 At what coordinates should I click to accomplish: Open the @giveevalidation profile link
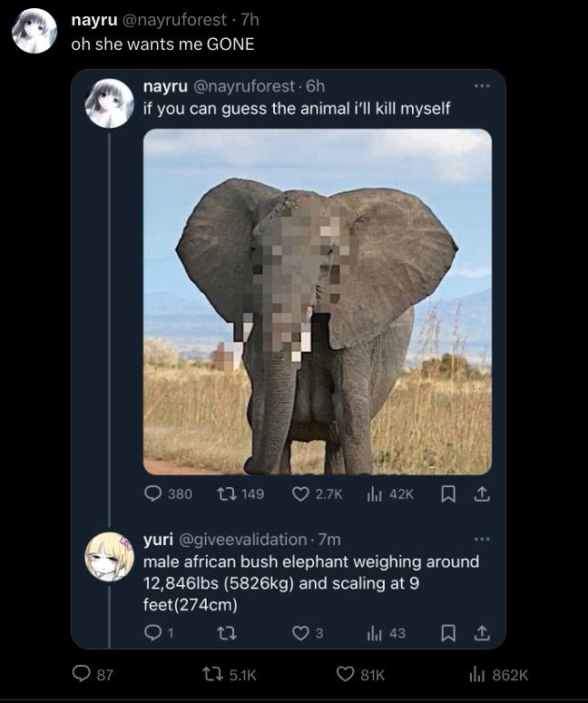click(243, 540)
